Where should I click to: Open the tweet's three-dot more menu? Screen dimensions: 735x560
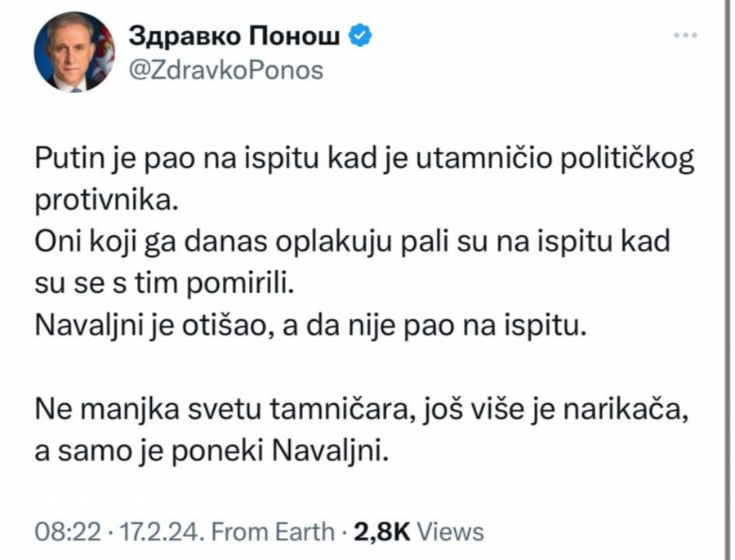[x=684, y=36]
